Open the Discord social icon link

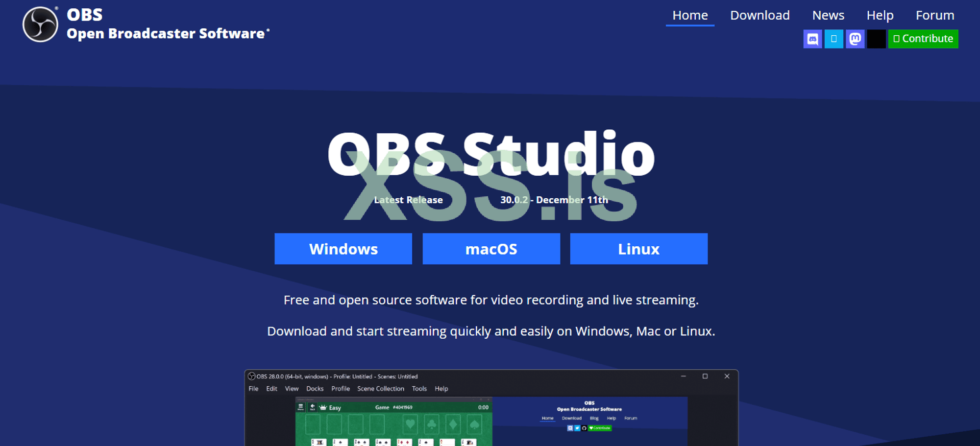(812, 39)
